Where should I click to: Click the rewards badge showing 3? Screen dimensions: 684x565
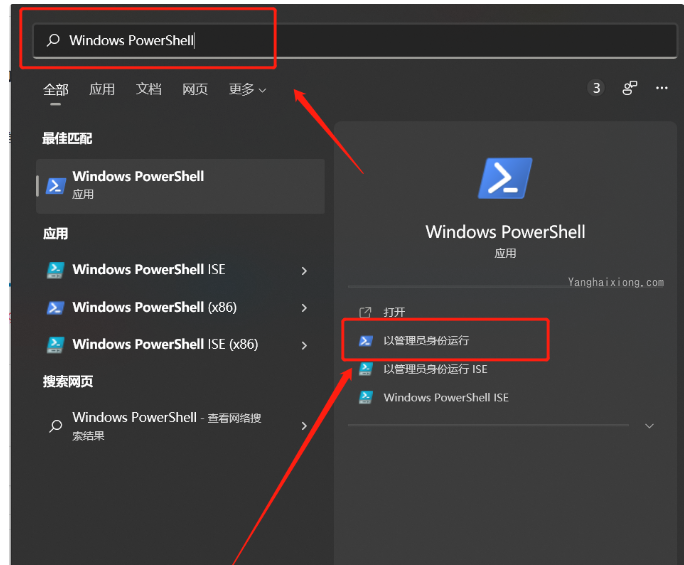pos(596,88)
